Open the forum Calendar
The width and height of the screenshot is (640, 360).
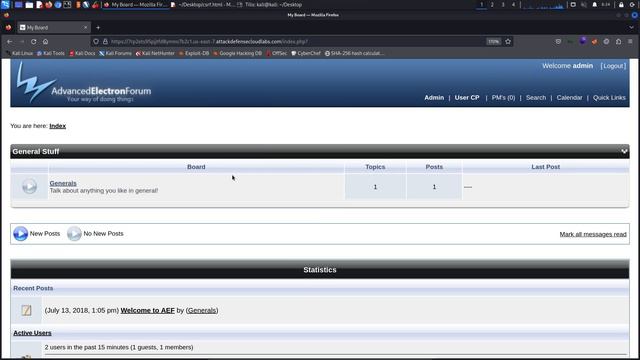point(569,98)
